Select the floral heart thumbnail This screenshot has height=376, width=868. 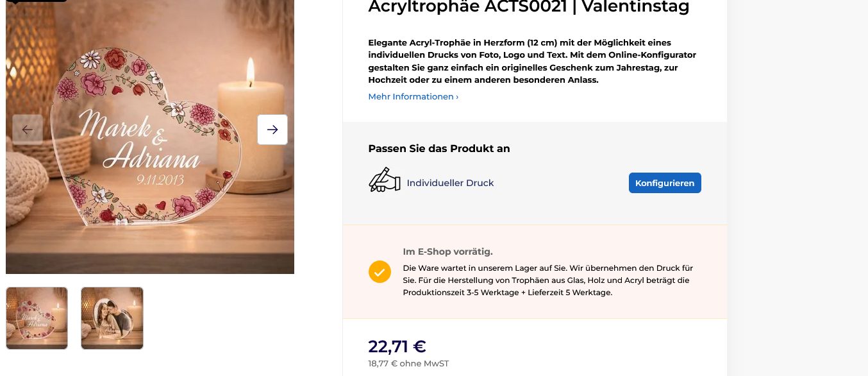(x=37, y=318)
